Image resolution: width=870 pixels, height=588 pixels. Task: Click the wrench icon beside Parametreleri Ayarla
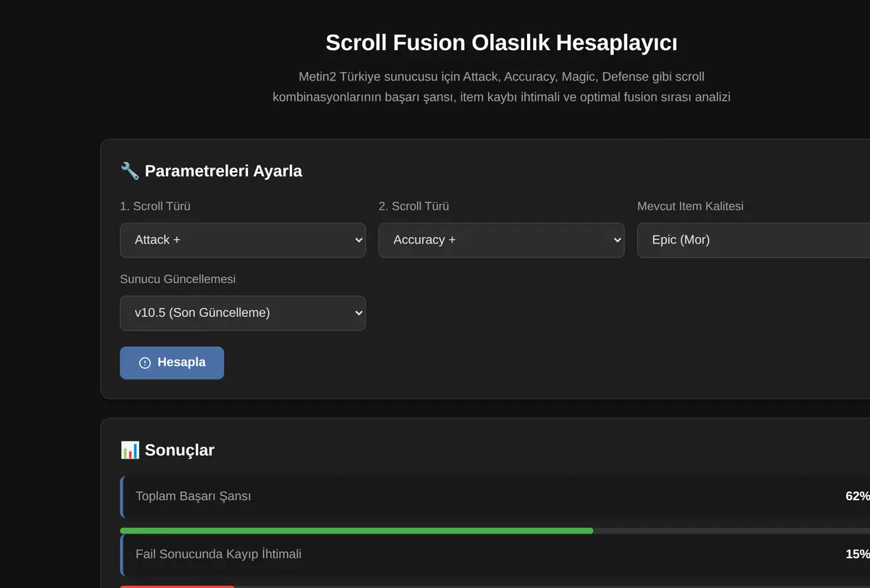pos(130,171)
